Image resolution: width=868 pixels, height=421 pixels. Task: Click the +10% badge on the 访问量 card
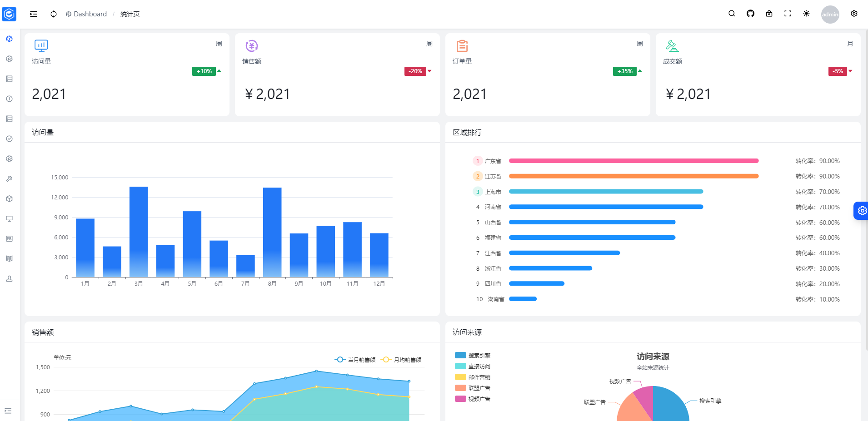click(204, 71)
